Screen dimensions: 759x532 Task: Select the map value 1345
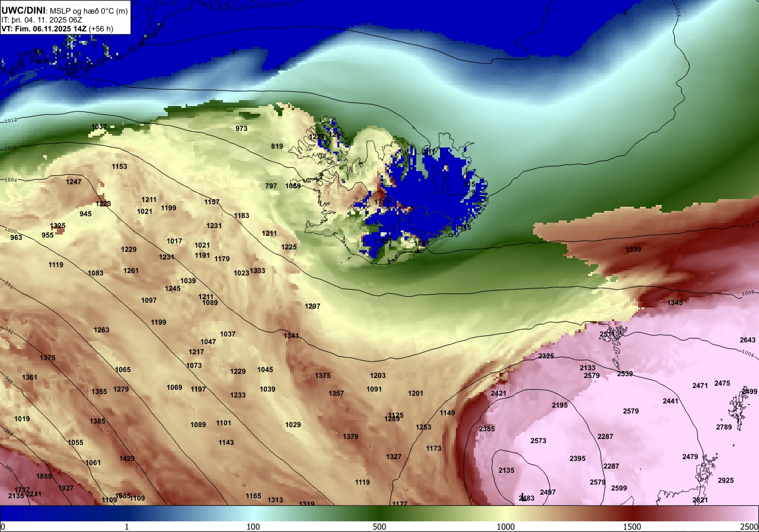[675, 303]
